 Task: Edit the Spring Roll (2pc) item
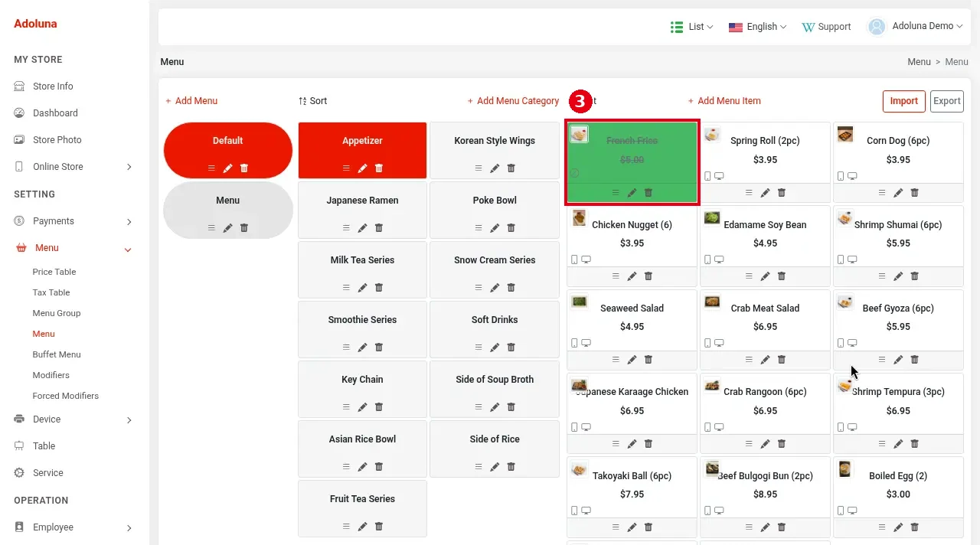click(x=765, y=193)
